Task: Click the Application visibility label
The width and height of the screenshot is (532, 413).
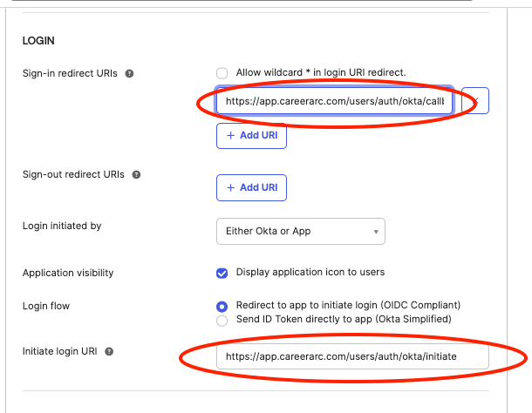Action: (68, 273)
